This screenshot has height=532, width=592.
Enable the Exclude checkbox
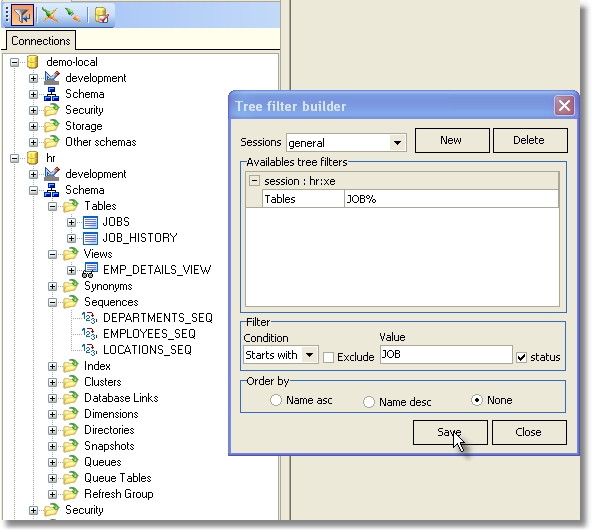(x=328, y=357)
